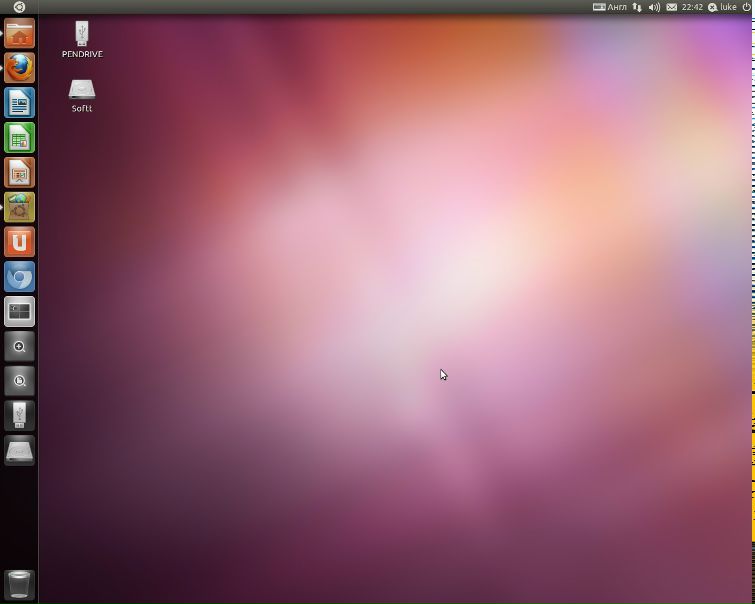Click the hard disk launcher icon
Screen dimensions: 755x604
point(19,451)
